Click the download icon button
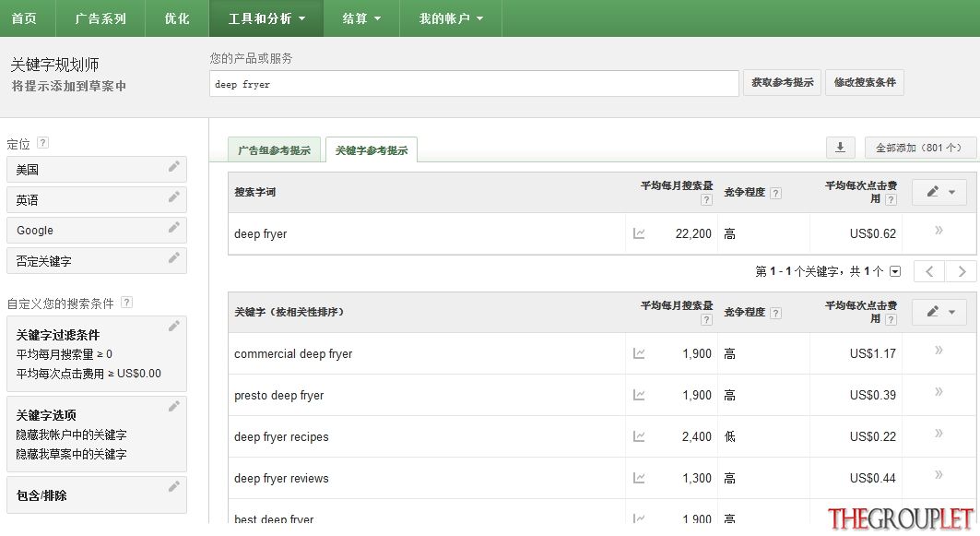Viewport: 980px width, 536px height. (x=840, y=148)
